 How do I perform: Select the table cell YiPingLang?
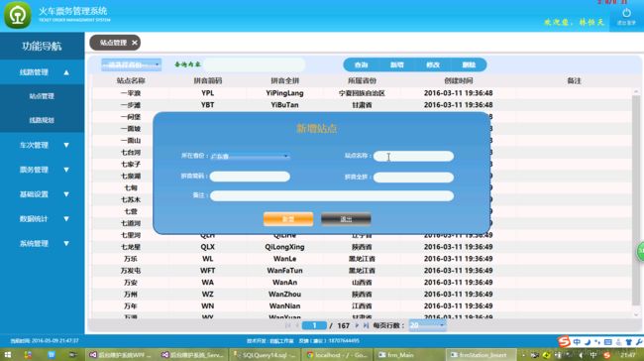284,93
